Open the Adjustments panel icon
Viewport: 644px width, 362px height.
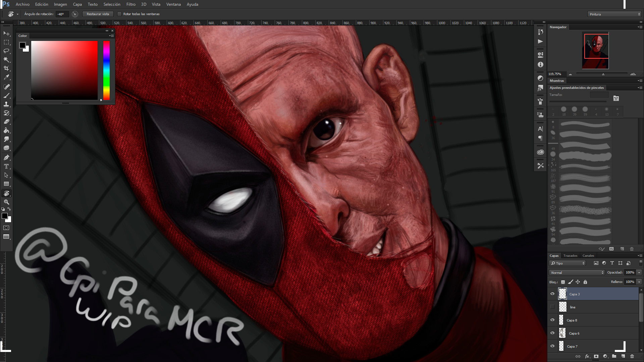(x=540, y=78)
